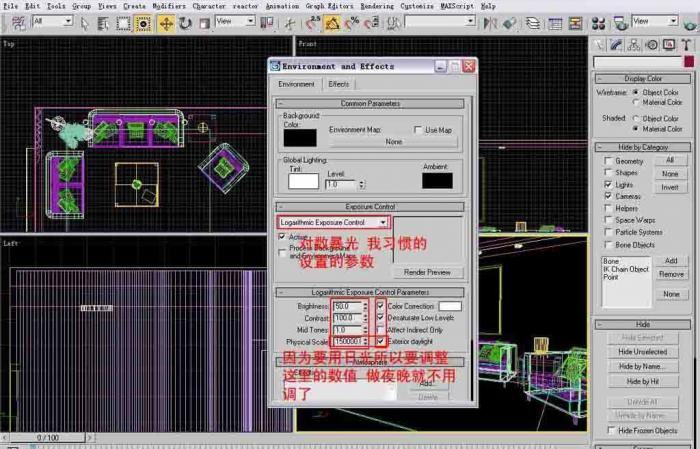Enable the Use Map checkbox
Viewport: 700px width, 449px height.
point(418,130)
